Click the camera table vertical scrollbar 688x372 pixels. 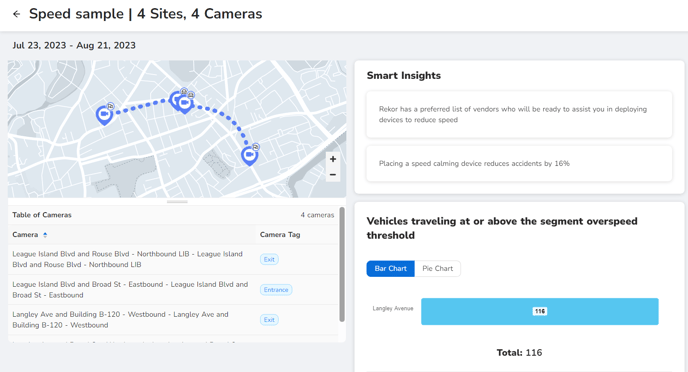[x=342, y=265]
